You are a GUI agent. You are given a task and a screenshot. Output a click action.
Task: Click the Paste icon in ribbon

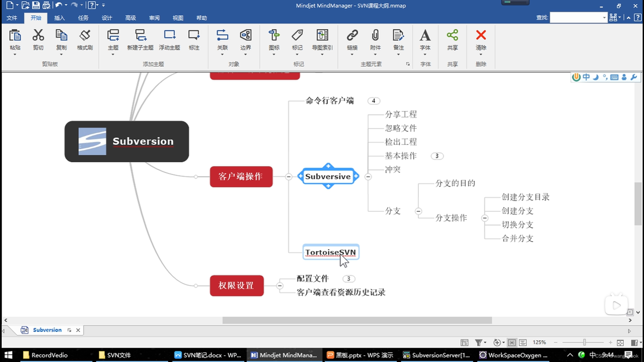point(15,35)
